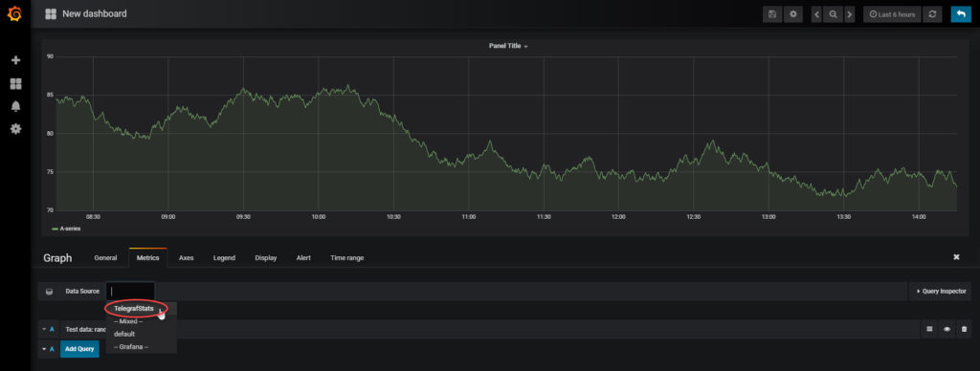
Task: Click the 12:30 time axis label
Action: point(693,217)
